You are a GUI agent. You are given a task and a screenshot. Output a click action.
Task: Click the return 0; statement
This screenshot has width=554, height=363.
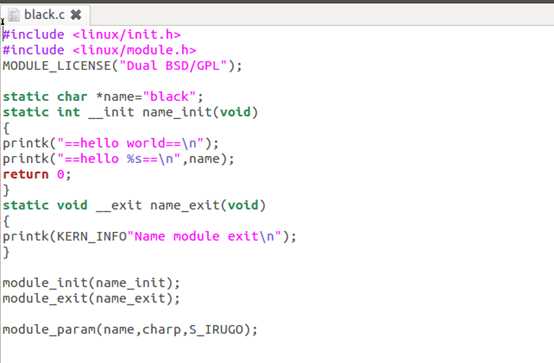coord(37,174)
